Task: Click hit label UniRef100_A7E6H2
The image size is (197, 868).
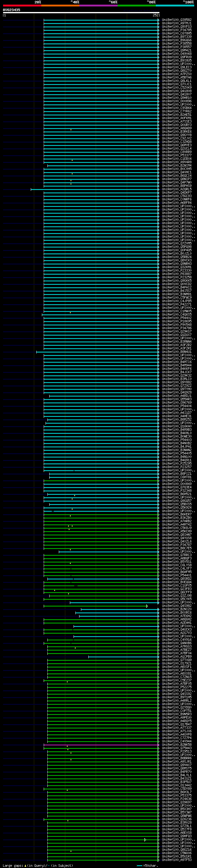Action: click(176, 616)
